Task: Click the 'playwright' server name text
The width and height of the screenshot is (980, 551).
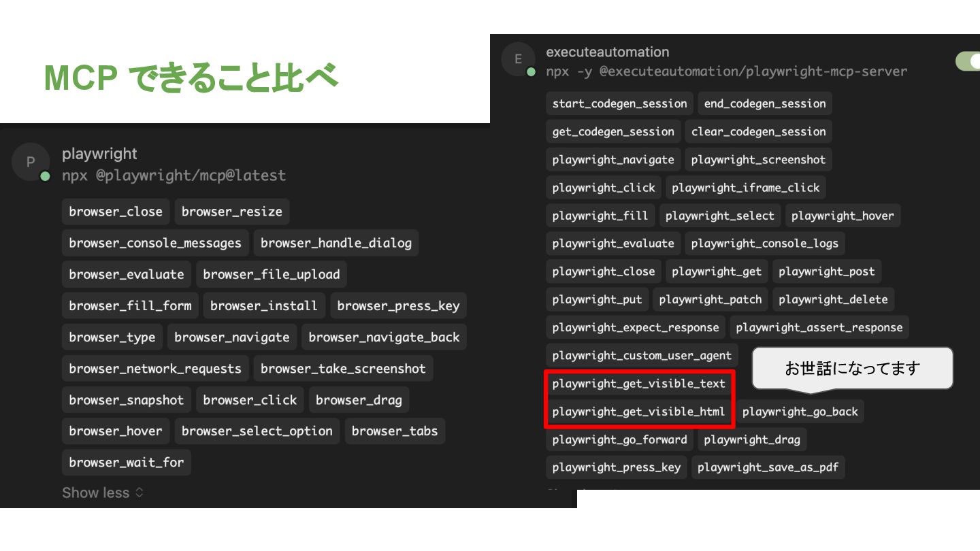Action: [x=99, y=154]
